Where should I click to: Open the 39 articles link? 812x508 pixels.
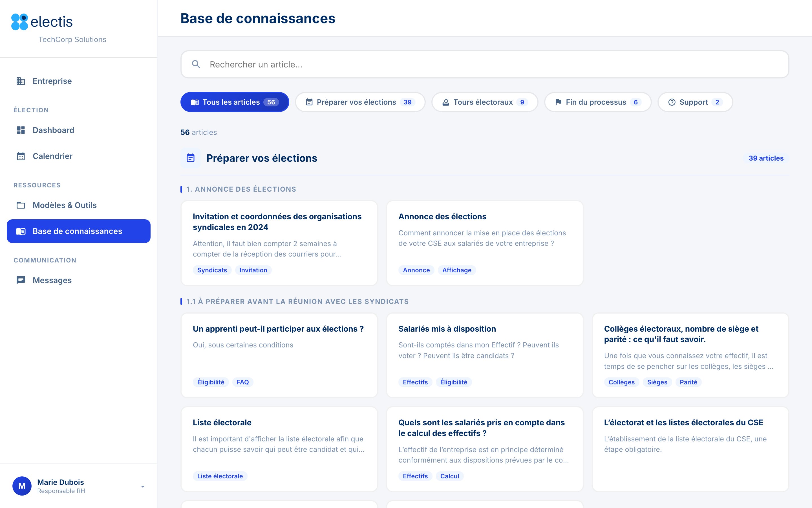pos(766,158)
